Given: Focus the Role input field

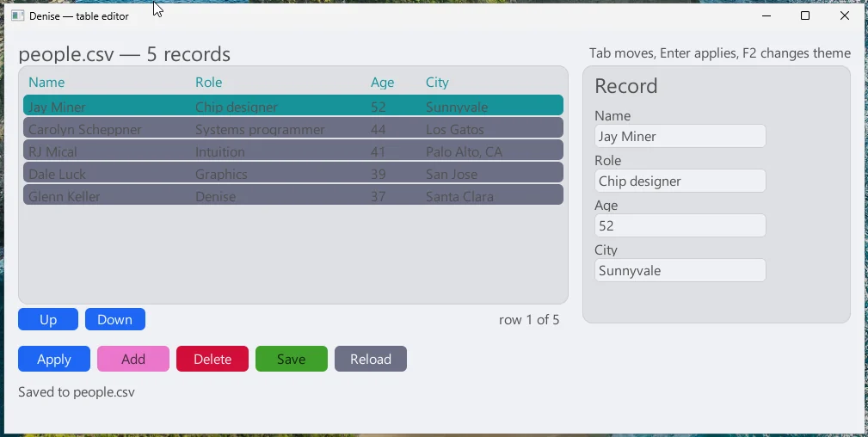Looking at the screenshot, I should (680, 182).
